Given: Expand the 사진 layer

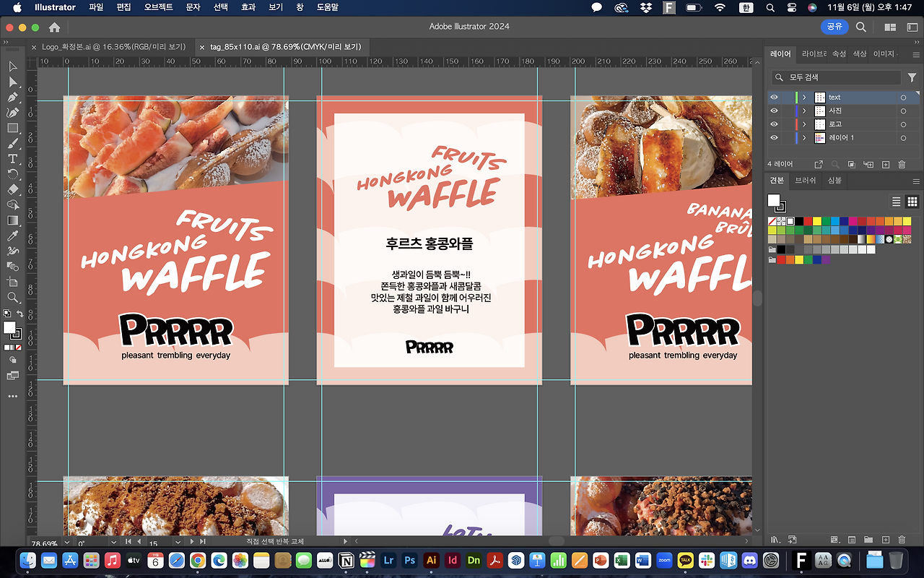Looking at the screenshot, I should 804,111.
